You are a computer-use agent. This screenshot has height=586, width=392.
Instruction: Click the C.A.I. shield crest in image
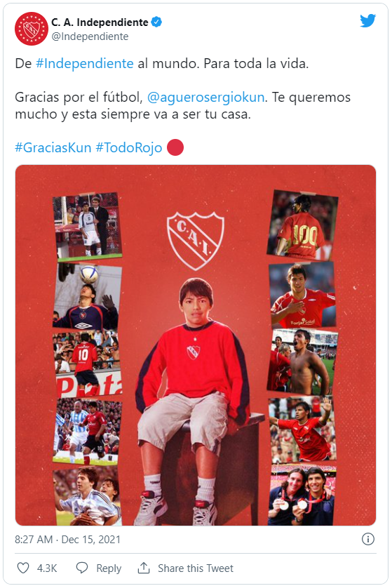pos(195,241)
